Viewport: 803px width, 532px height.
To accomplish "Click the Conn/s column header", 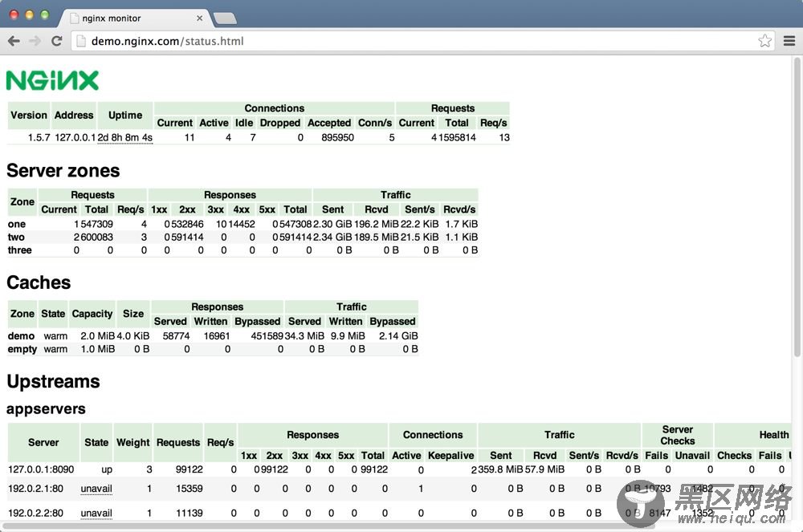I will tap(375, 123).
